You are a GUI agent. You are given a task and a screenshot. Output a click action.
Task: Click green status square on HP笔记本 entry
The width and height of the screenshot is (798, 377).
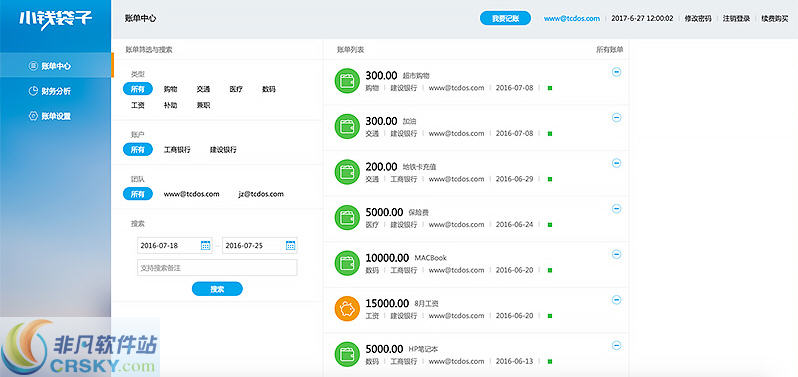click(550, 361)
